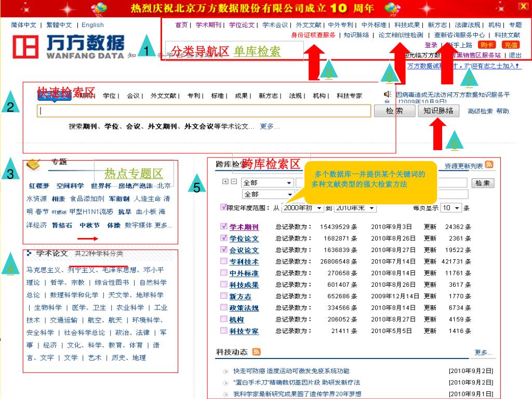Click the Wanfang Data logo
Screen dimensions: 532x399
68,47
